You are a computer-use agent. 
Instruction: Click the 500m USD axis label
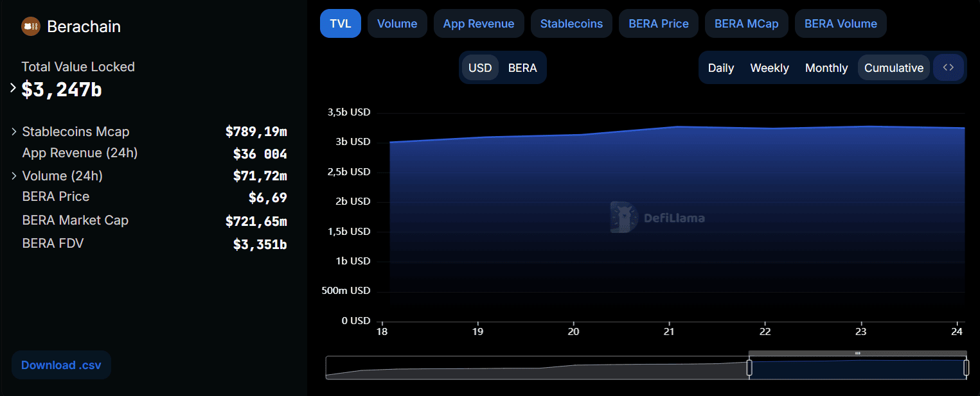(x=347, y=291)
